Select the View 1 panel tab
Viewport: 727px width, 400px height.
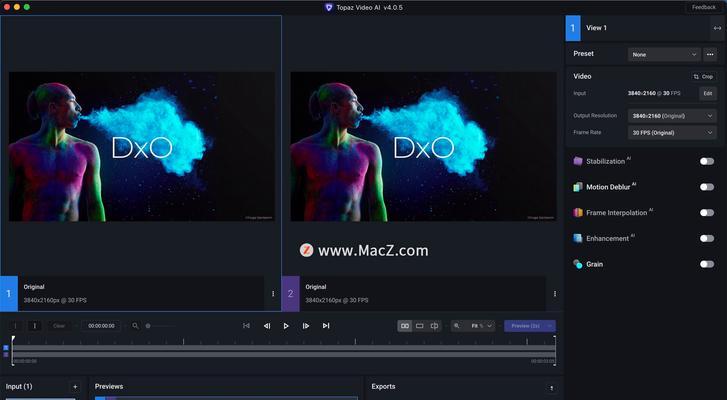pyautogui.click(x=596, y=28)
